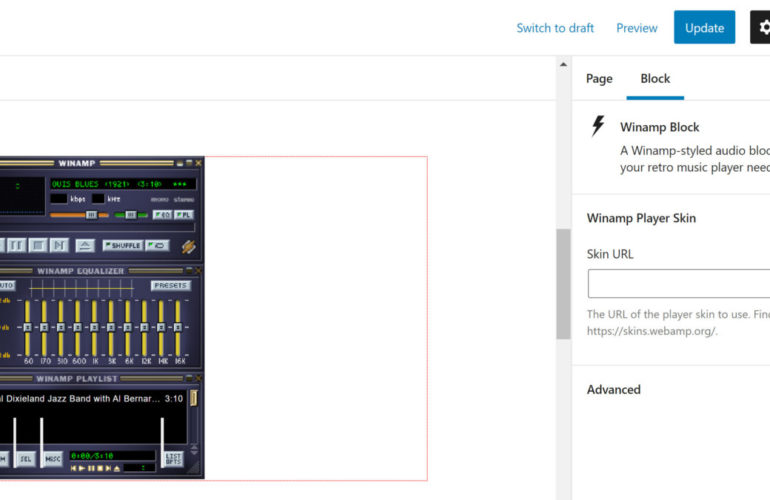
Task: Skip to next track in Winamp
Action: pyautogui.click(x=59, y=245)
